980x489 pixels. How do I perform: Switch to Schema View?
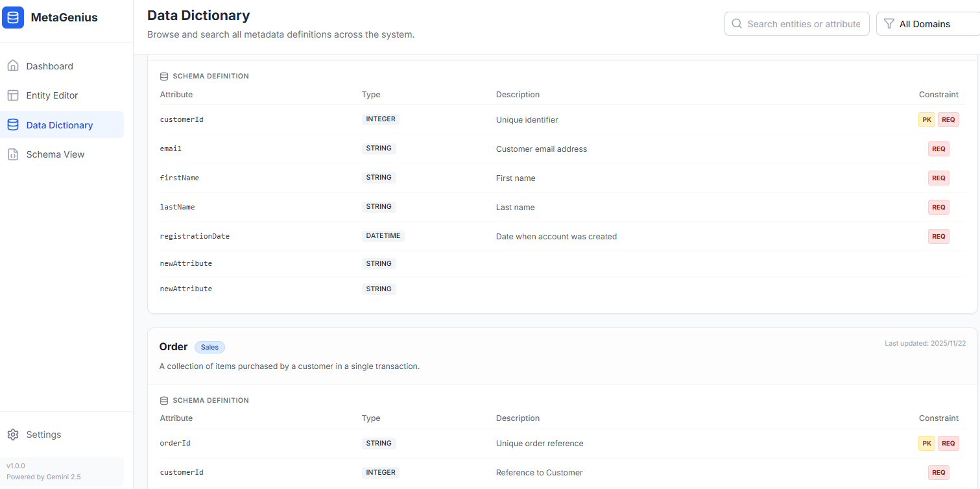click(55, 154)
